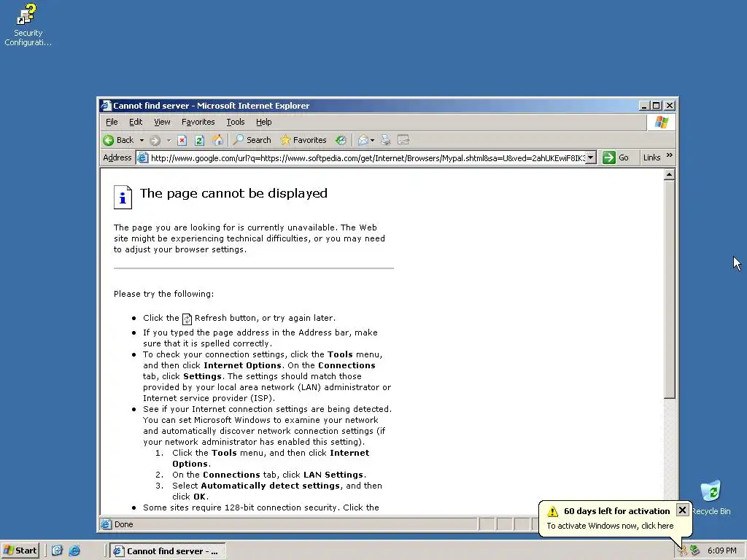This screenshot has width=747, height=560.
Task: Open the Edit menu
Action: [x=136, y=122]
